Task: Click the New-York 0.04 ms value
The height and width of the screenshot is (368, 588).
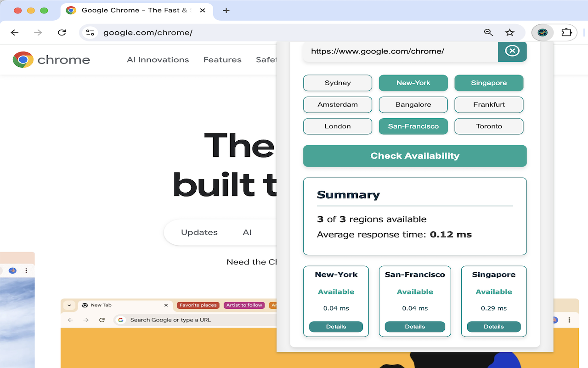Action: 336,308
